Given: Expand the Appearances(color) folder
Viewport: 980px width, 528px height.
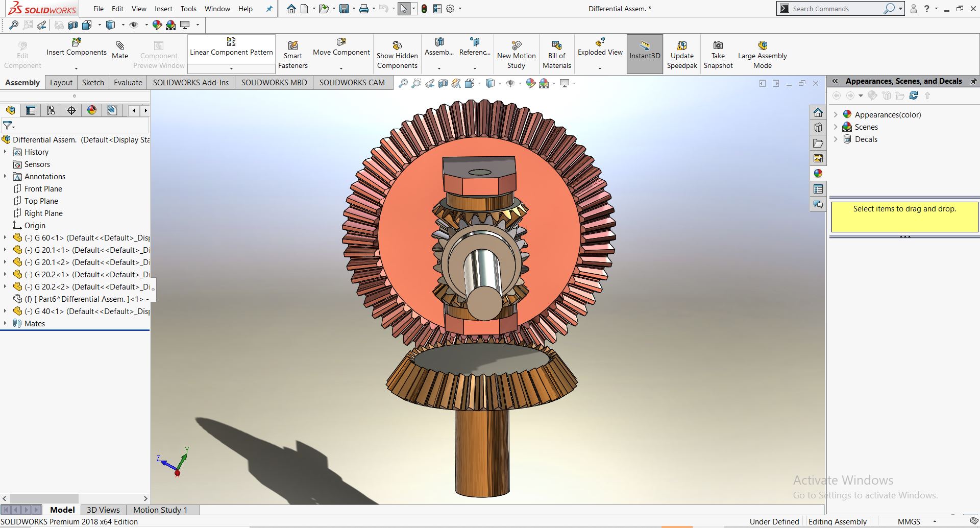Looking at the screenshot, I should (x=836, y=114).
